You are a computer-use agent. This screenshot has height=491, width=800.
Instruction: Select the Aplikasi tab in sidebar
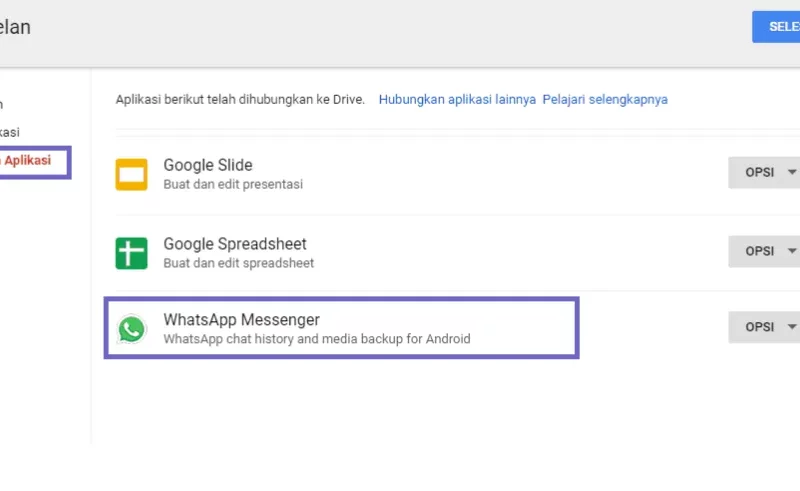pos(28,160)
